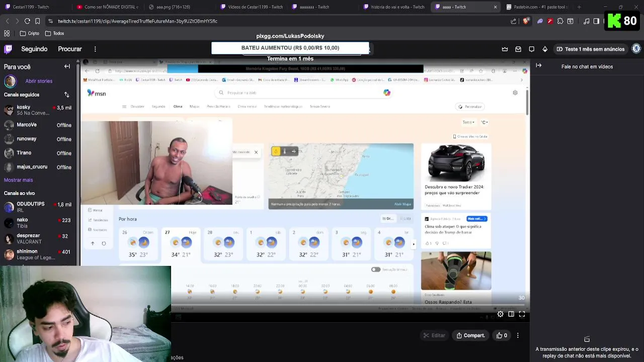The width and height of the screenshot is (644, 362).
Task: View site information icon in address bar
Action: tap(50, 21)
